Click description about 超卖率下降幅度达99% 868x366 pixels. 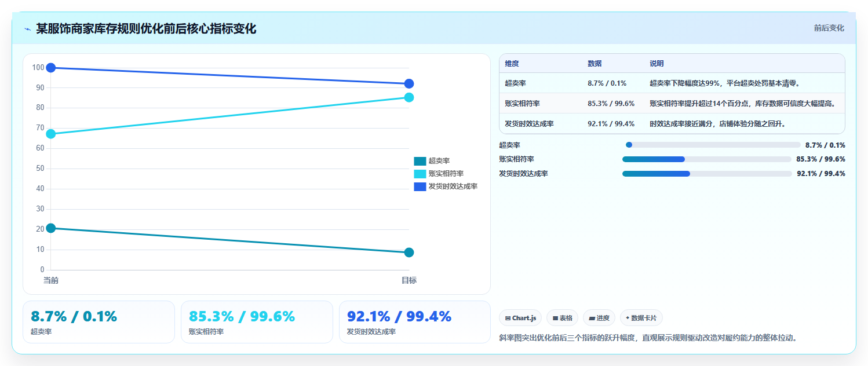click(725, 83)
